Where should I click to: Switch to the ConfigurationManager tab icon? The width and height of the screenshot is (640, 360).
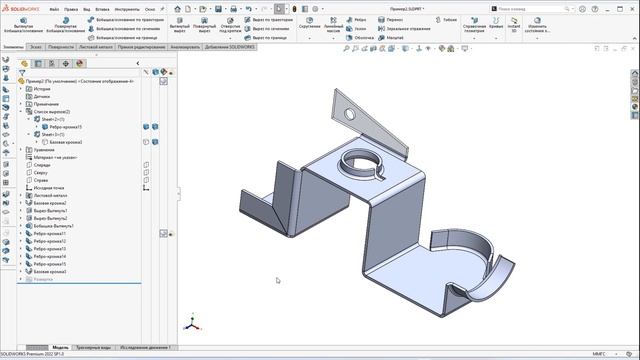[x=52, y=63]
